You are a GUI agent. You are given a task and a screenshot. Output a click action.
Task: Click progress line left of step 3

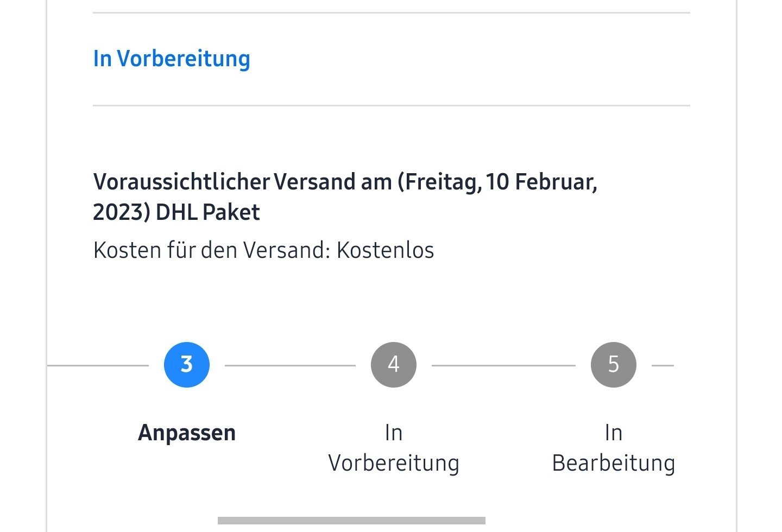98,365
